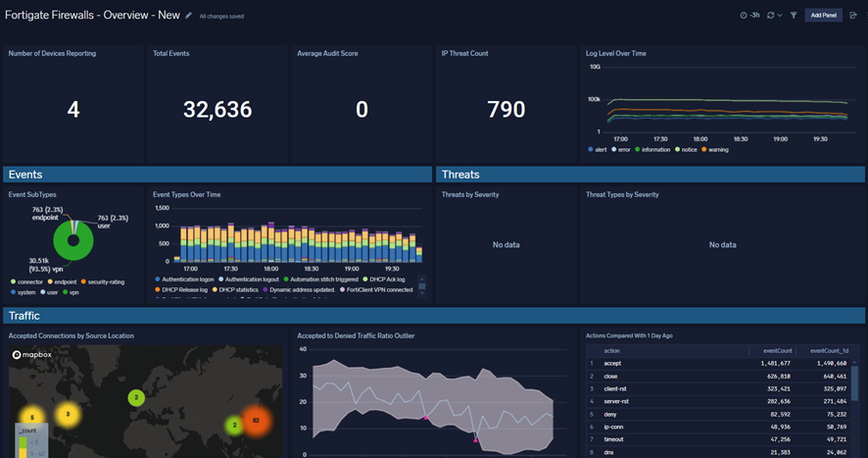
Task: Open the dashboard filter funnel icon
Action: coord(794,16)
